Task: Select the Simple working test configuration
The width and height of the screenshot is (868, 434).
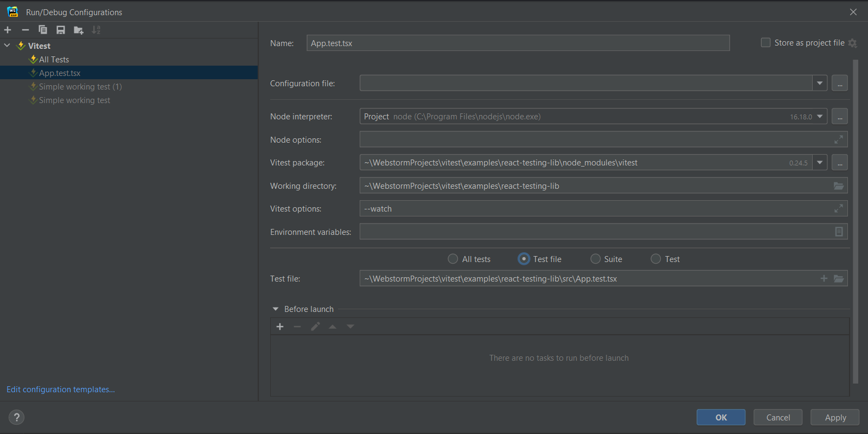Action: point(74,100)
